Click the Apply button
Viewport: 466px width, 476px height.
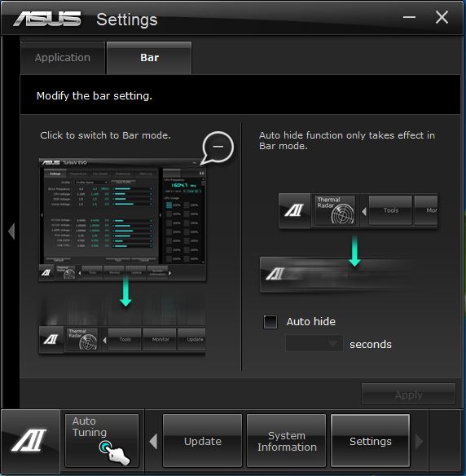tap(408, 394)
